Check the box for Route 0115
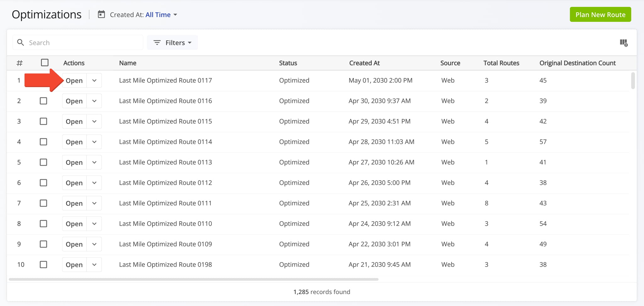Screen dimensions: 644x306 [43, 121]
